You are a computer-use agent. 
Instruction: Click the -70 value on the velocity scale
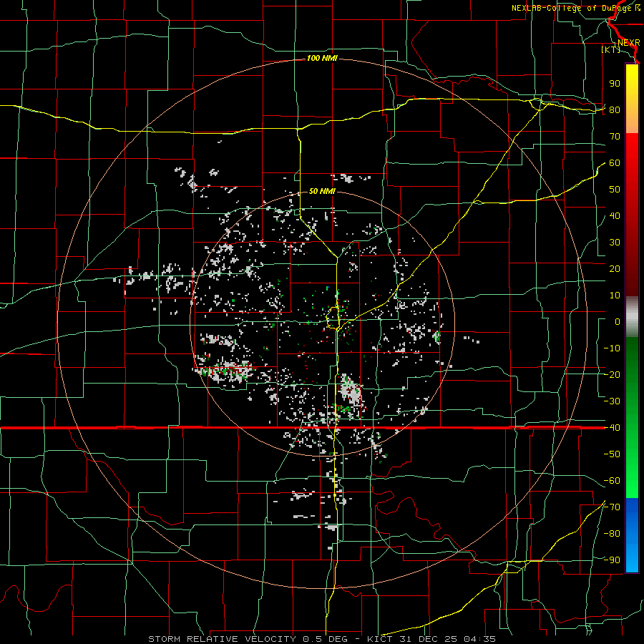[x=612, y=507]
